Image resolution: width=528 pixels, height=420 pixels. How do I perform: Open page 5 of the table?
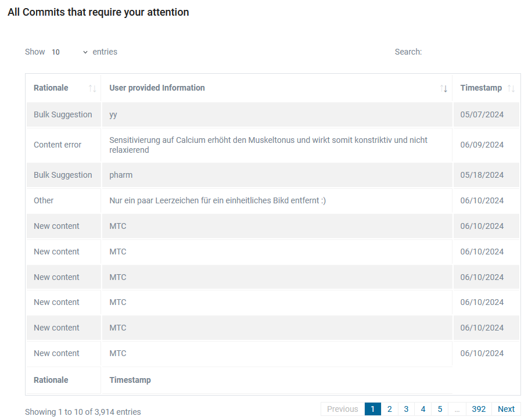[440, 409]
